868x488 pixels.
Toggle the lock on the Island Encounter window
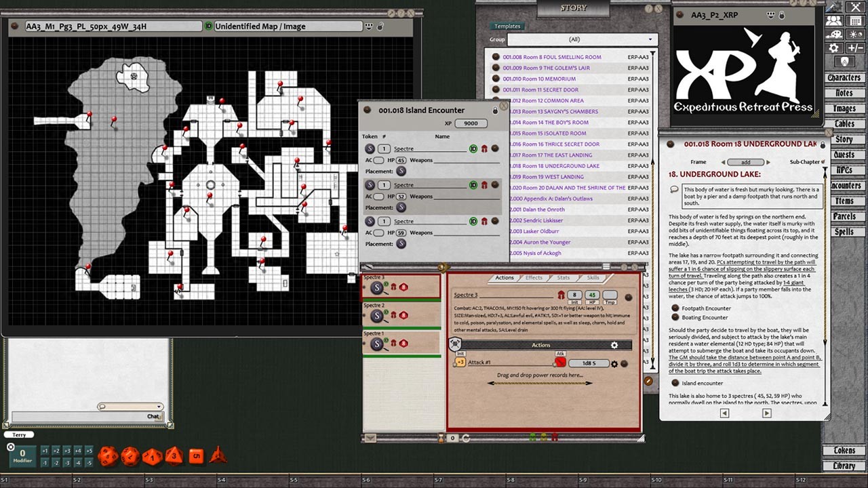pyautogui.click(x=496, y=110)
